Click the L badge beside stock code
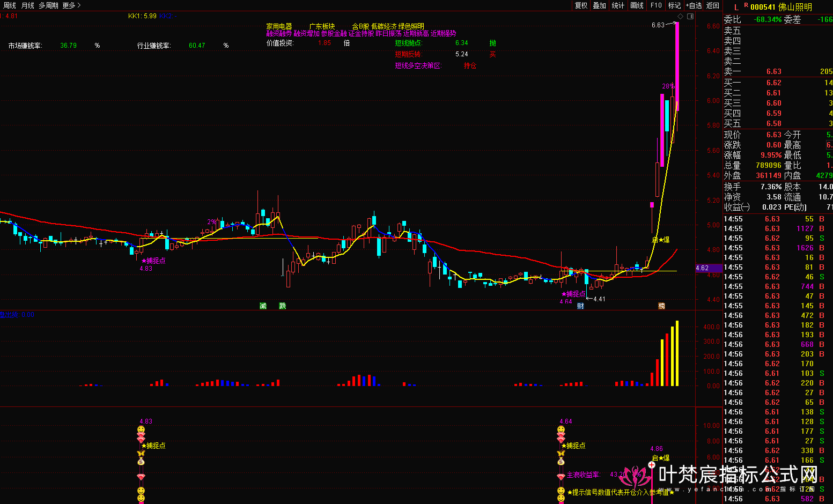 pos(736,7)
